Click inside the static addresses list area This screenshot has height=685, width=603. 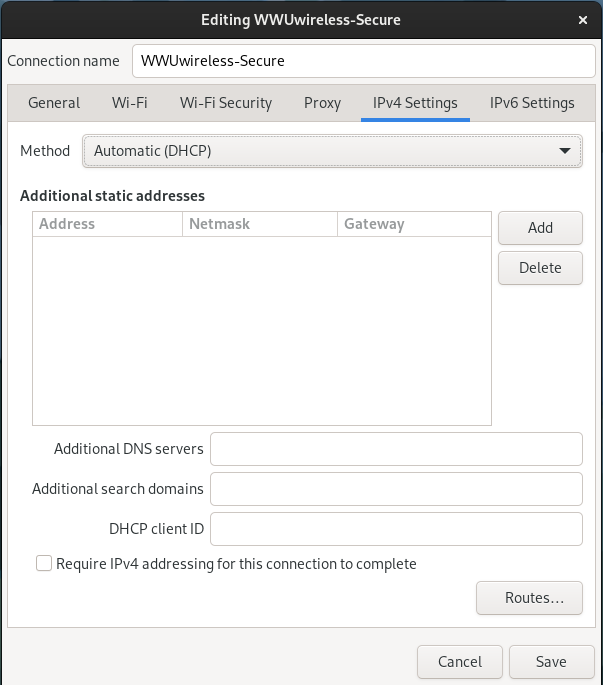(x=262, y=331)
